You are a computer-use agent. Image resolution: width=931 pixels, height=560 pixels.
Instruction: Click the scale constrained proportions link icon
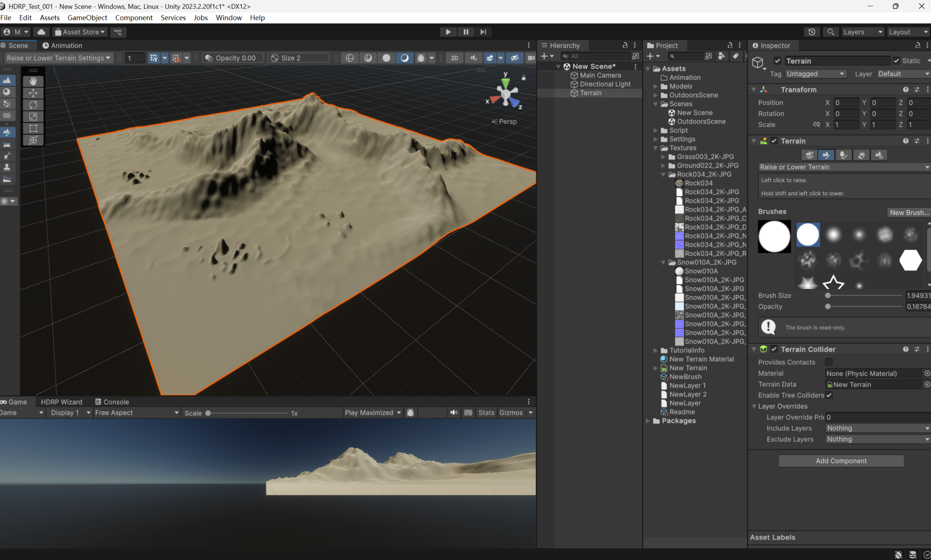pyautogui.click(x=817, y=125)
